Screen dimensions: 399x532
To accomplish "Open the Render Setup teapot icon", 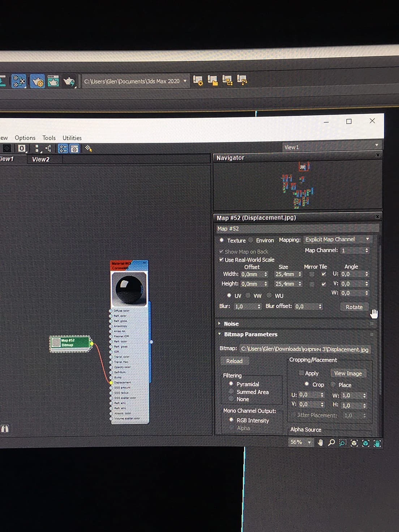I will 38,81.
